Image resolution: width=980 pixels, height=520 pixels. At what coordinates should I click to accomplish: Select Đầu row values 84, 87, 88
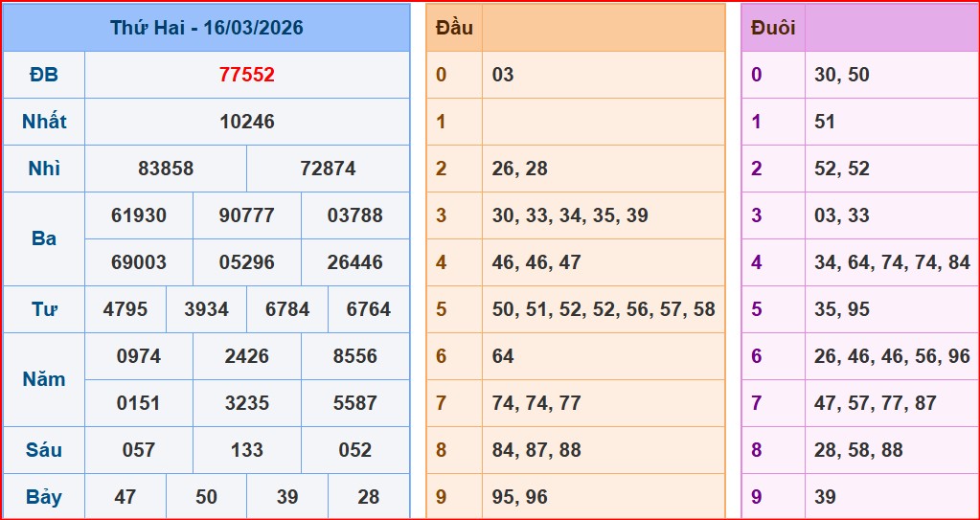[536, 450]
